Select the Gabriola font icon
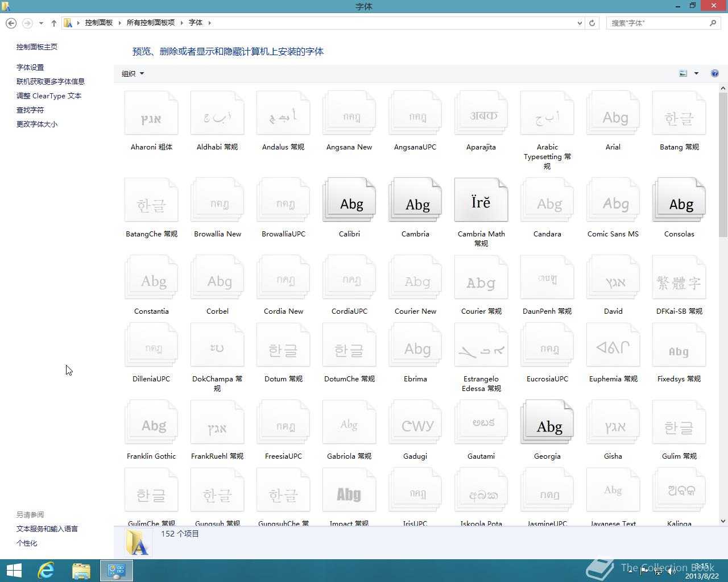 coord(349,422)
